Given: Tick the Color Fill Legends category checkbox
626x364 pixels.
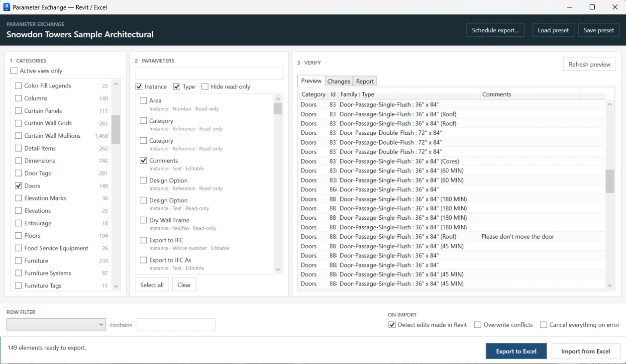Looking at the screenshot, I should pyautogui.click(x=18, y=86).
